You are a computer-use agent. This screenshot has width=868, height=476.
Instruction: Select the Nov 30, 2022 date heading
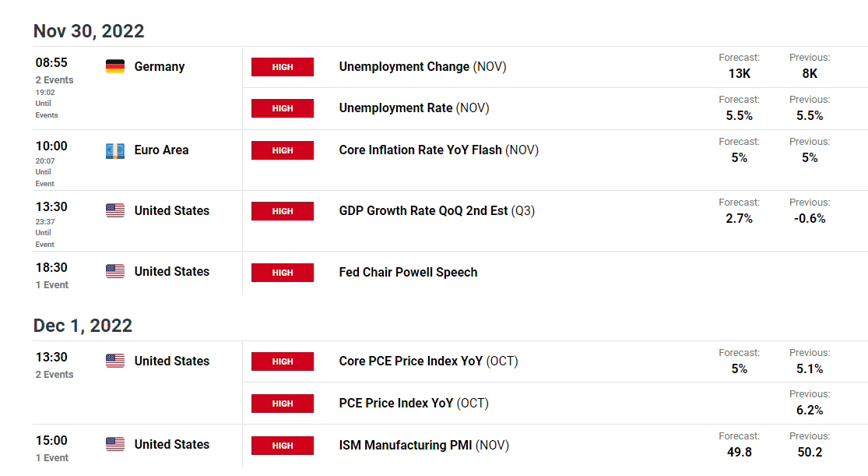89,31
